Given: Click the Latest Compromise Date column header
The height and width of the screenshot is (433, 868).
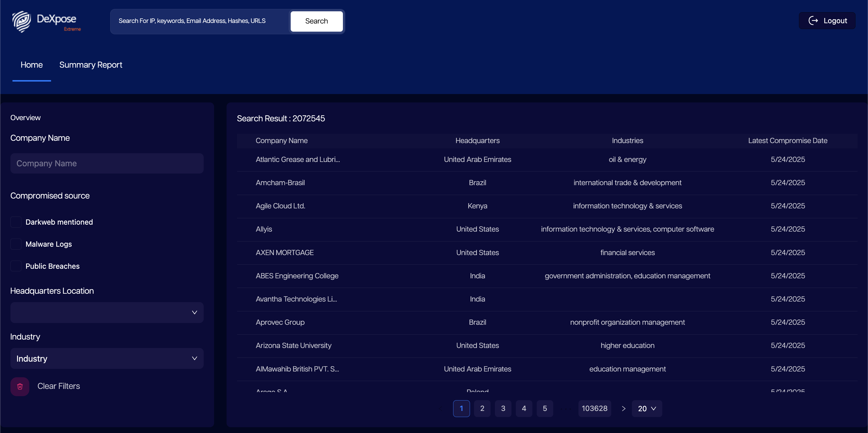Looking at the screenshot, I should [x=788, y=140].
